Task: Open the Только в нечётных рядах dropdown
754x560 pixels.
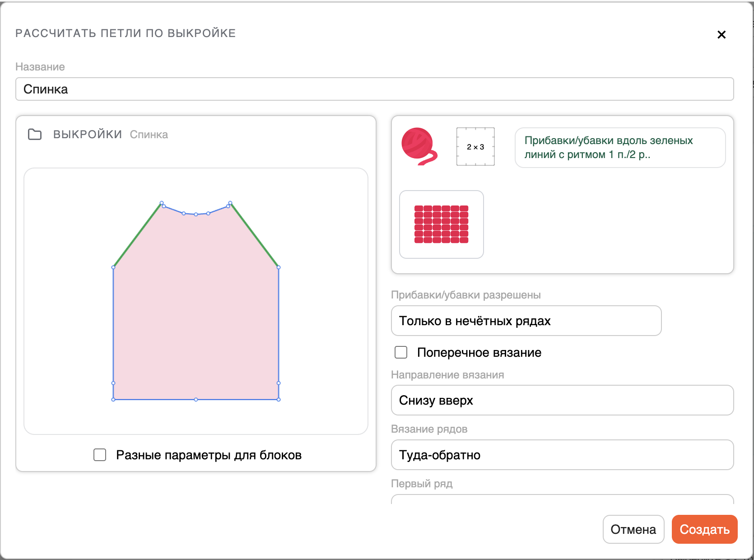Action: [x=526, y=321]
